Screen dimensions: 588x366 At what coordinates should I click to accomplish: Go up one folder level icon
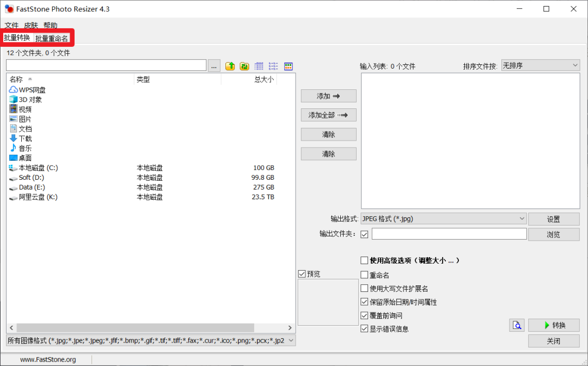(x=230, y=66)
